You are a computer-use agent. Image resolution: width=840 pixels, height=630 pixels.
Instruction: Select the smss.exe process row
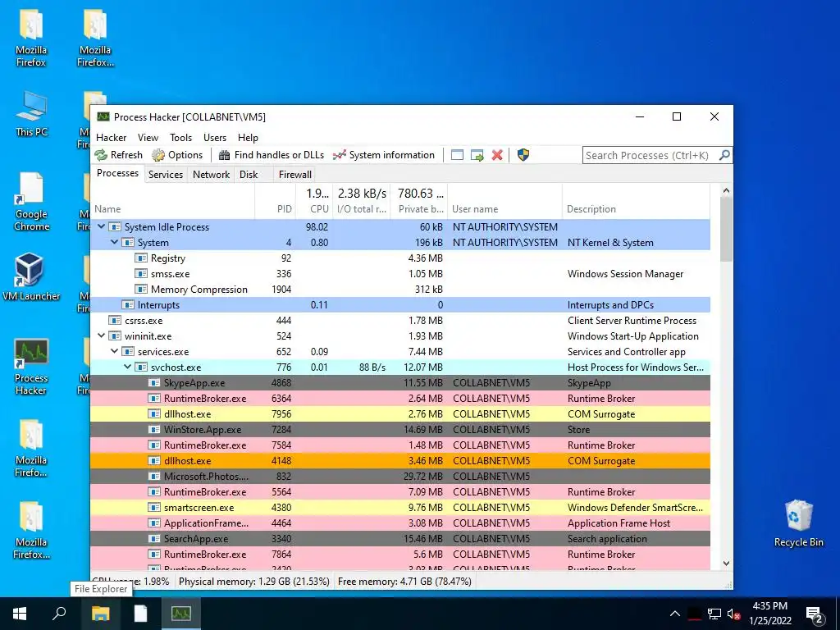[400, 274]
